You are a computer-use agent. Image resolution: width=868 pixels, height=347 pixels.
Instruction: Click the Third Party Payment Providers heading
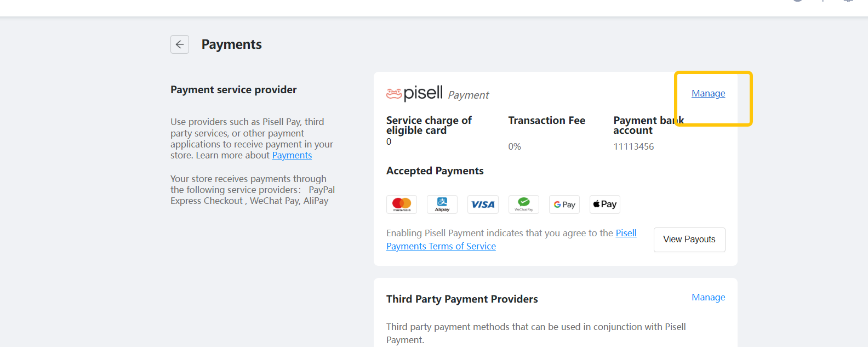pos(462,299)
